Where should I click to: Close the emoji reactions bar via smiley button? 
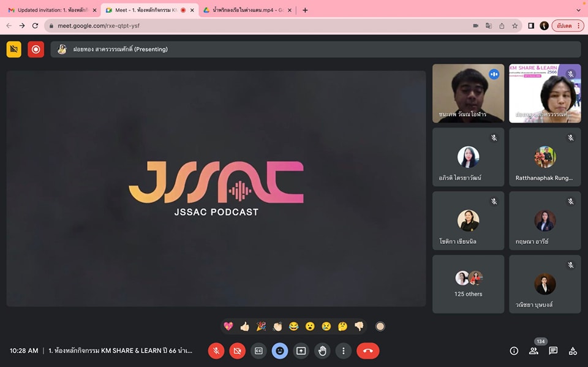(280, 350)
